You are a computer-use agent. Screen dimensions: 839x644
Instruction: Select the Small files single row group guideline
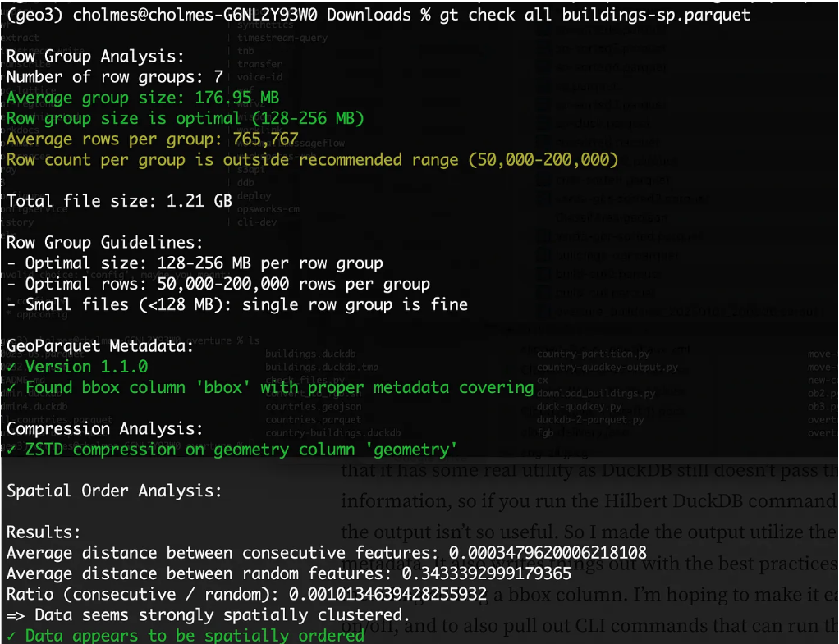click(236, 304)
